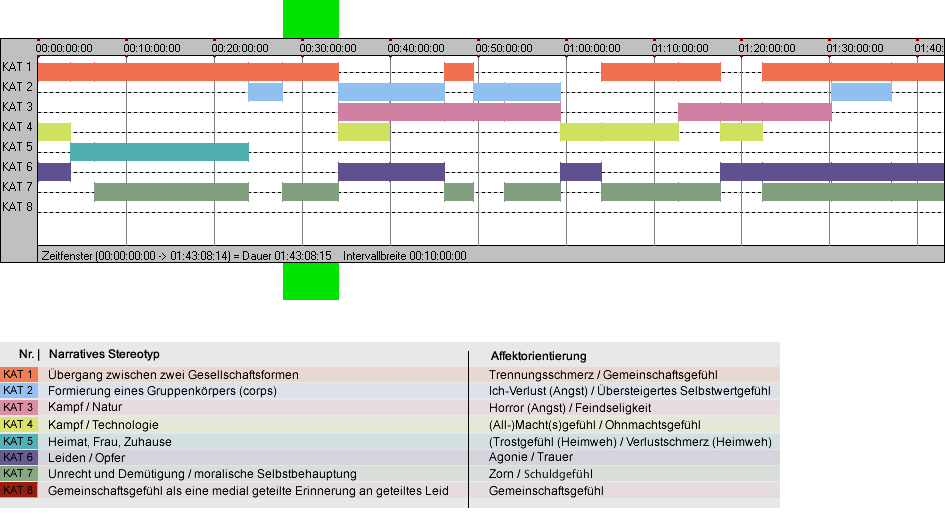
Task: Click the 01:00:00:00 time ruler label
Action: [x=592, y=48]
